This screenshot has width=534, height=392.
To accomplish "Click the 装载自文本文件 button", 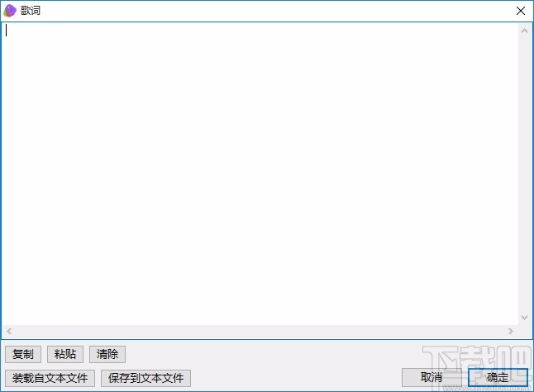I will [50, 378].
